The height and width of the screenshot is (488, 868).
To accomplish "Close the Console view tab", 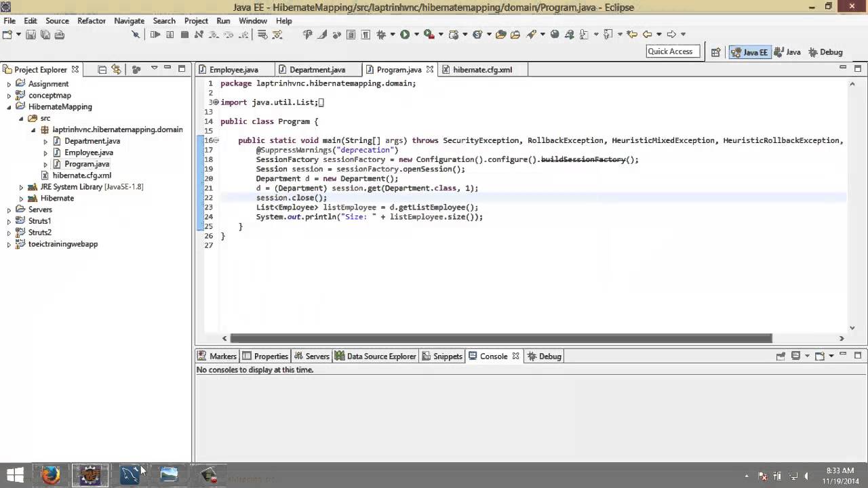I will point(515,356).
